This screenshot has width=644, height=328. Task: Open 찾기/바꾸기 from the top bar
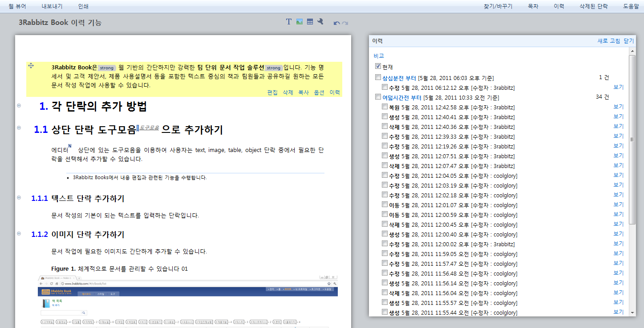[498, 6]
